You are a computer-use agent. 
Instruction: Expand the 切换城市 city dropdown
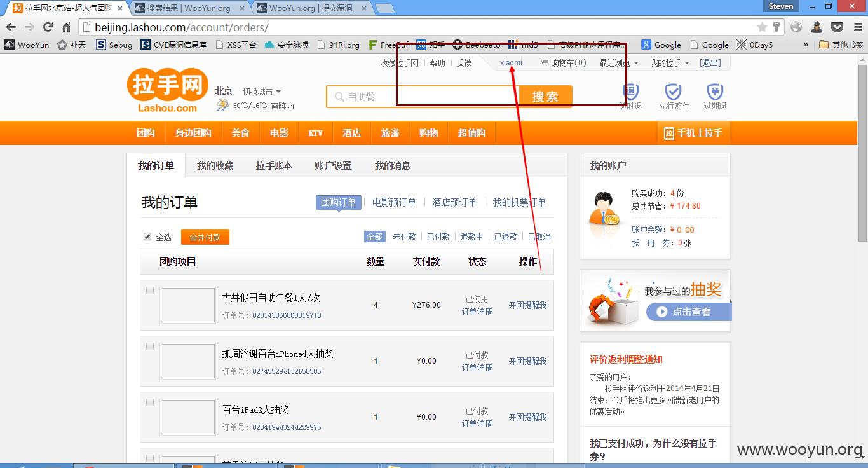(262, 92)
